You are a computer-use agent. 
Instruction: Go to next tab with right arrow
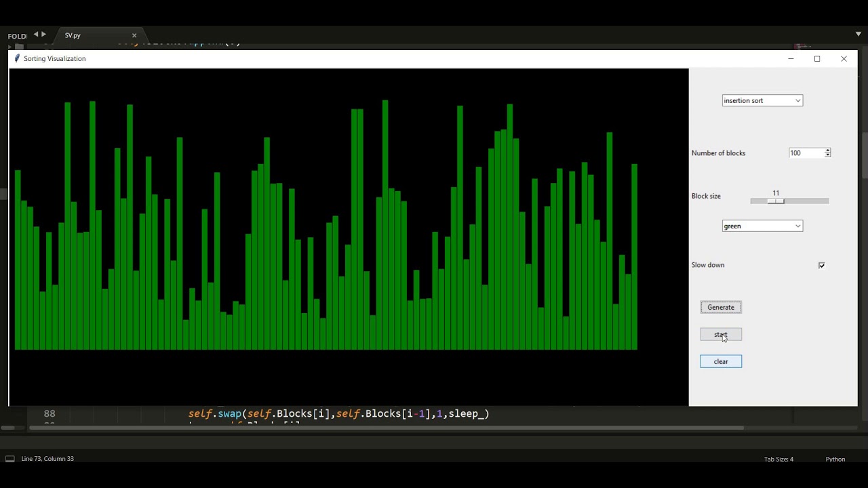coord(44,35)
